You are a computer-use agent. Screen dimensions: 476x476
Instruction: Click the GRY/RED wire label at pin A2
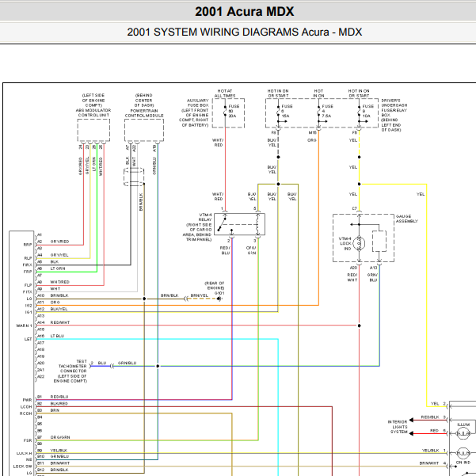[60, 242]
